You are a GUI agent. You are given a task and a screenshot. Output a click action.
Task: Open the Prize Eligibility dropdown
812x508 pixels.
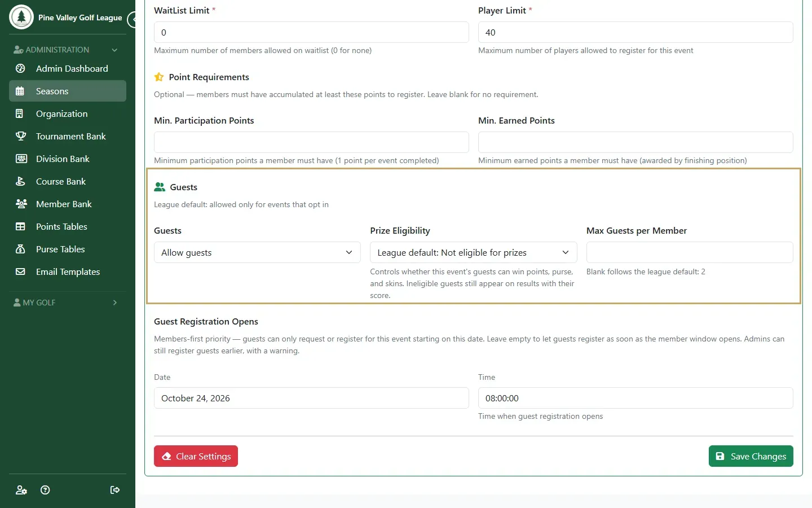click(x=474, y=252)
